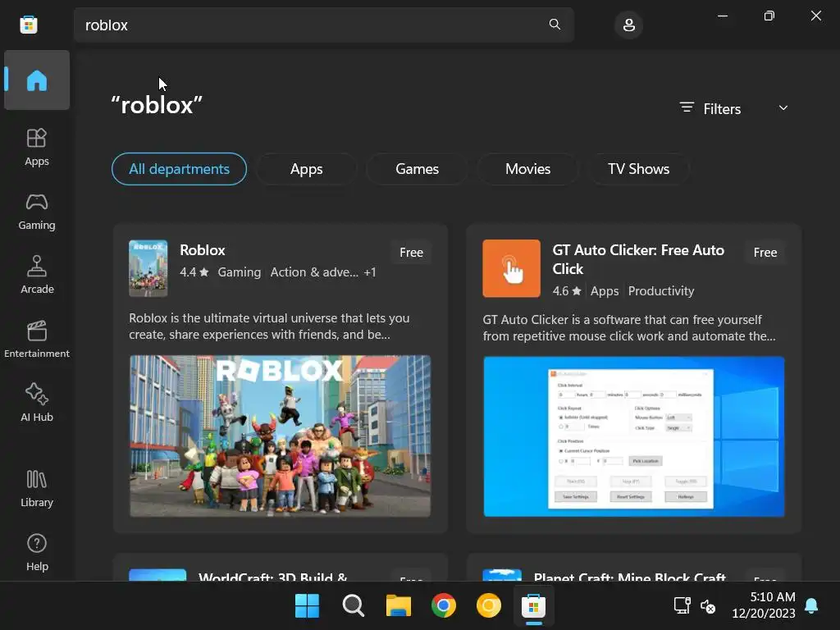Viewport: 840px width, 630px height.
Task: Click the Apps label under GT Auto Clicker
Action: [605, 291]
